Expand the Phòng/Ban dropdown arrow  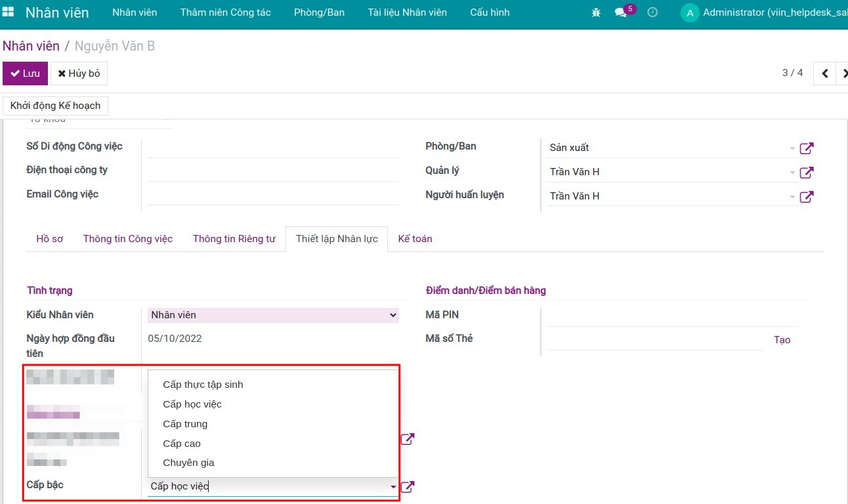click(x=792, y=148)
